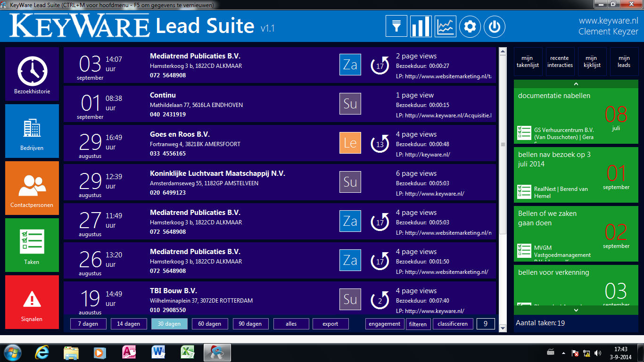Viewport: 644px width, 362px height.
Task: Collapse task list with top chevron
Action: click(x=576, y=84)
